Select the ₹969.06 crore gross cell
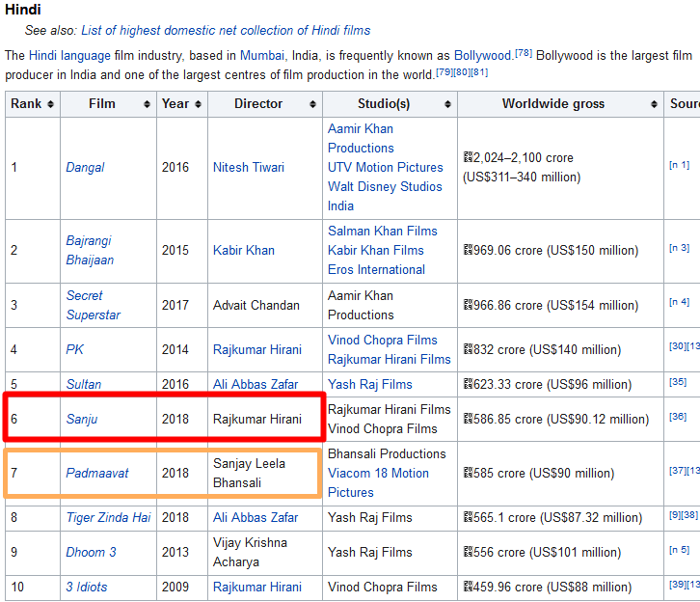This screenshot has height=602, width=700. (560, 251)
